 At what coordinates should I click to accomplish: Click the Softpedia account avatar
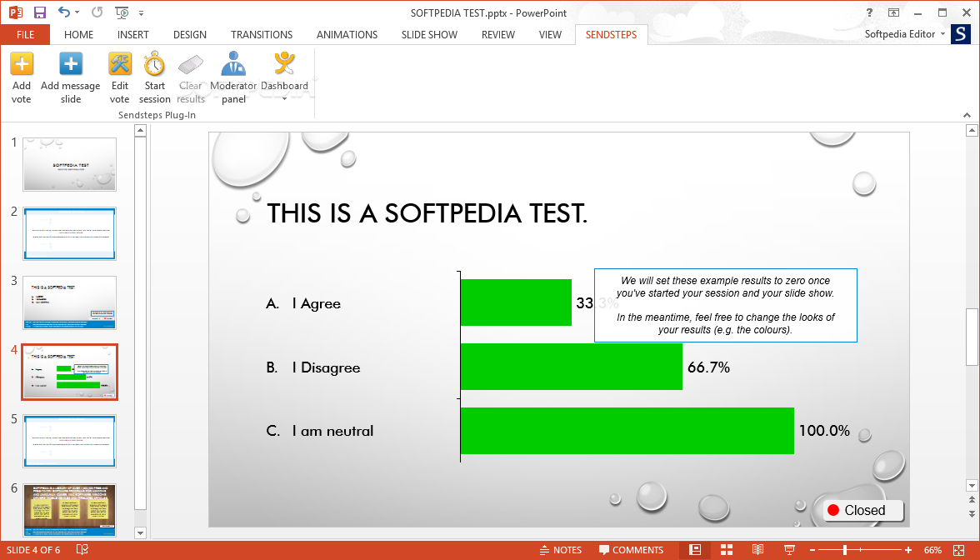tap(961, 33)
